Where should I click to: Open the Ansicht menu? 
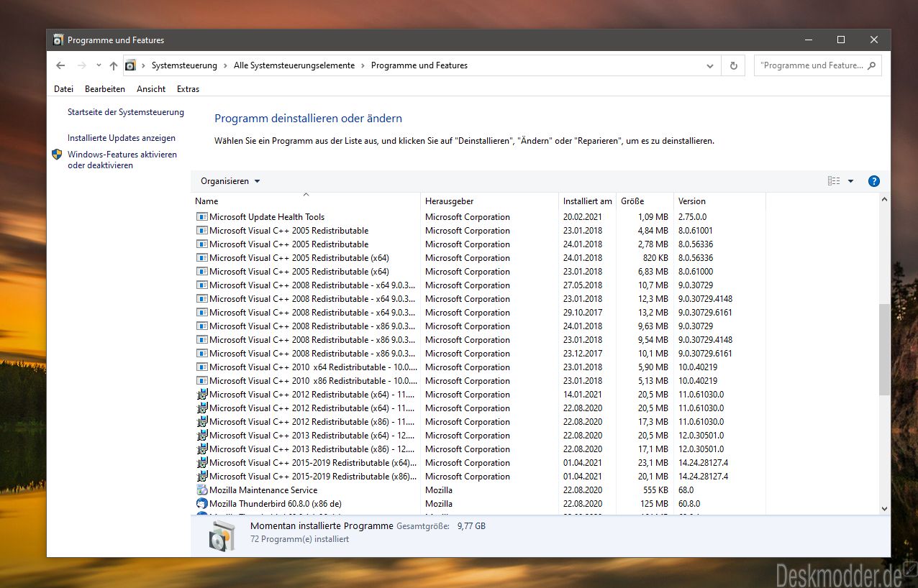tap(151, 89)
